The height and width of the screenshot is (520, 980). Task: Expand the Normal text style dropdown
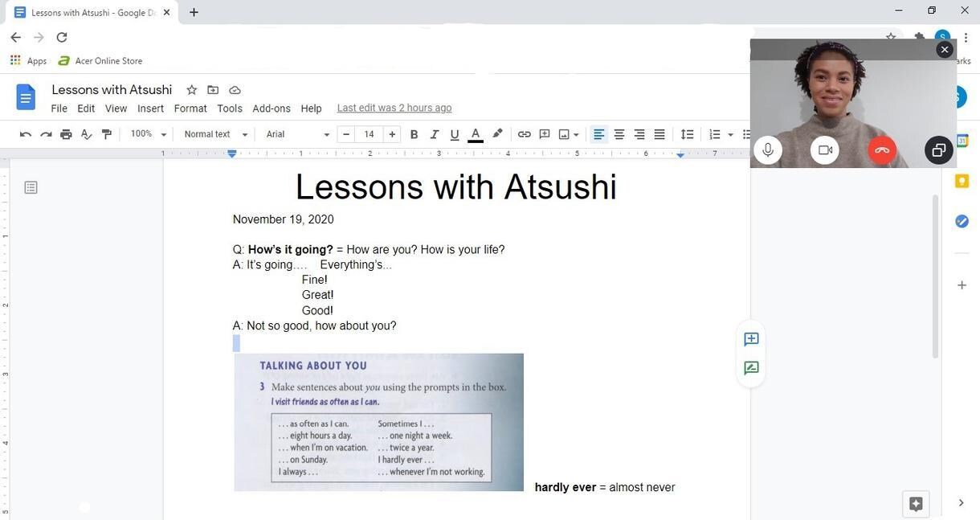coord(216,134)
